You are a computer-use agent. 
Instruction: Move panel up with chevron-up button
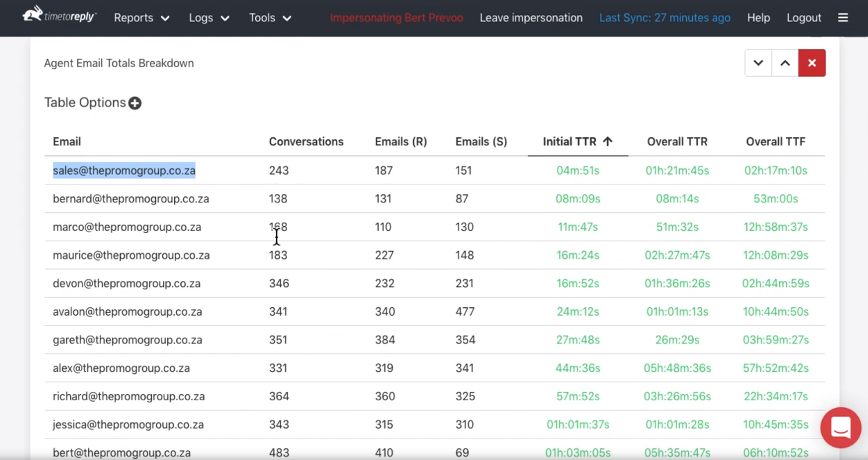click(785, 63)
